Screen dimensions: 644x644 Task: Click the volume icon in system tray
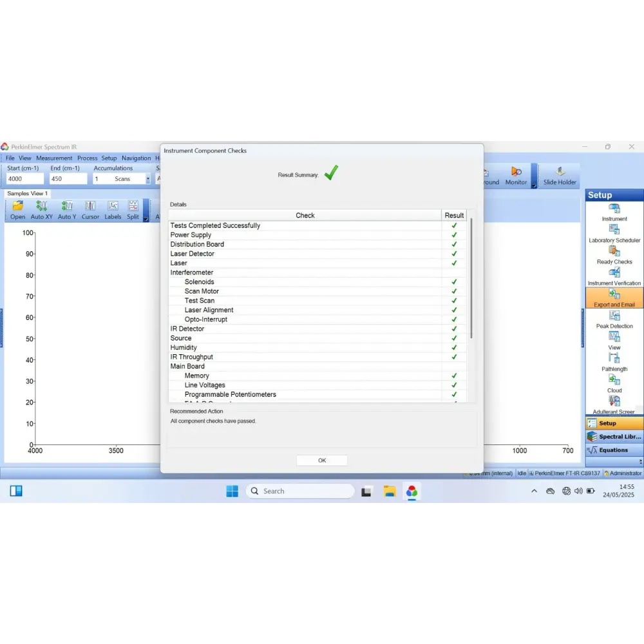coord(578,491)
